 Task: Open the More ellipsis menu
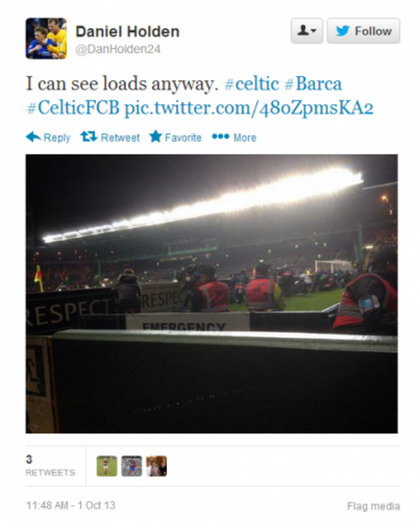point(234,138)
